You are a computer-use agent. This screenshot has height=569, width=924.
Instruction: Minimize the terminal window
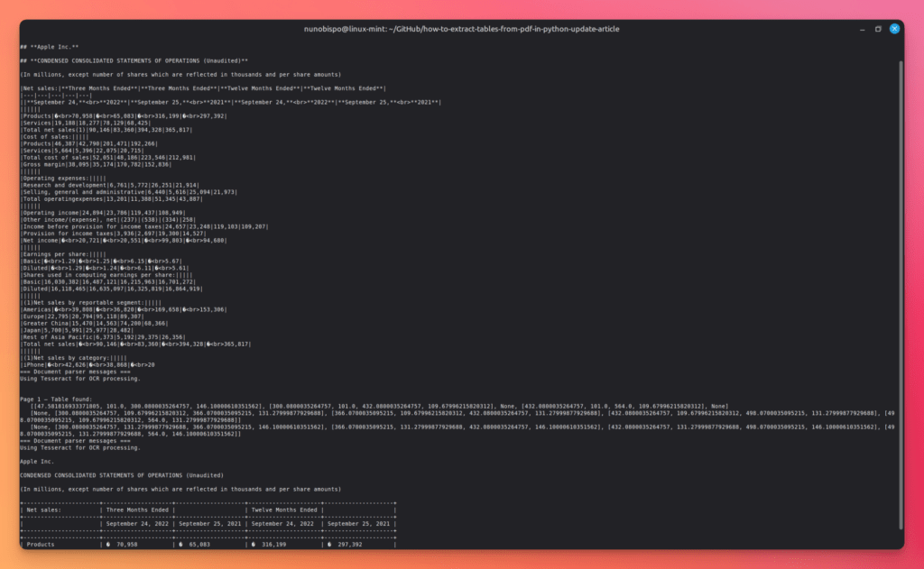[x=862, y=29]
